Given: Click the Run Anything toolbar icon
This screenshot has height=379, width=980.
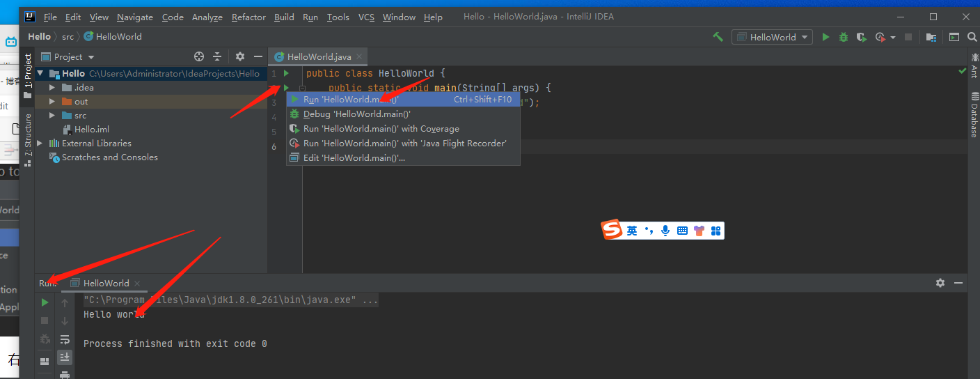Looking at the screenshot, I should click(x=954, y=37).
